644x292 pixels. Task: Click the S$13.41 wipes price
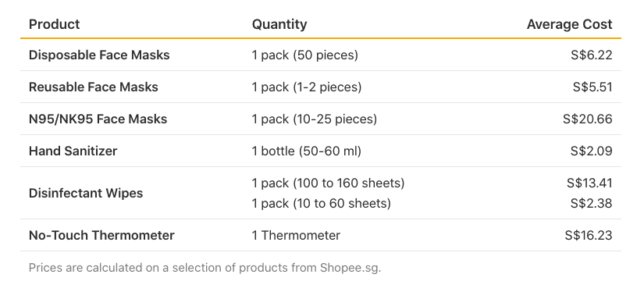pos(590,183)
